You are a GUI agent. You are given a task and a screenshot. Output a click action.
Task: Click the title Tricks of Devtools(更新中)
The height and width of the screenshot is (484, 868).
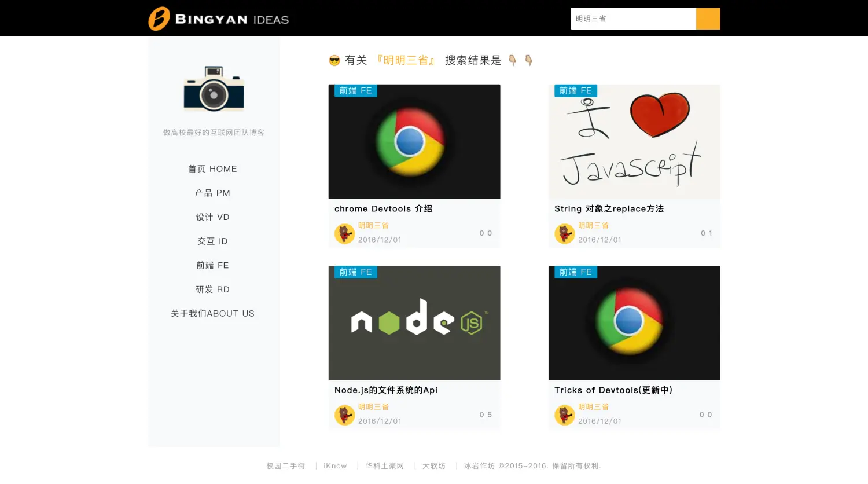tap(613, 390)
